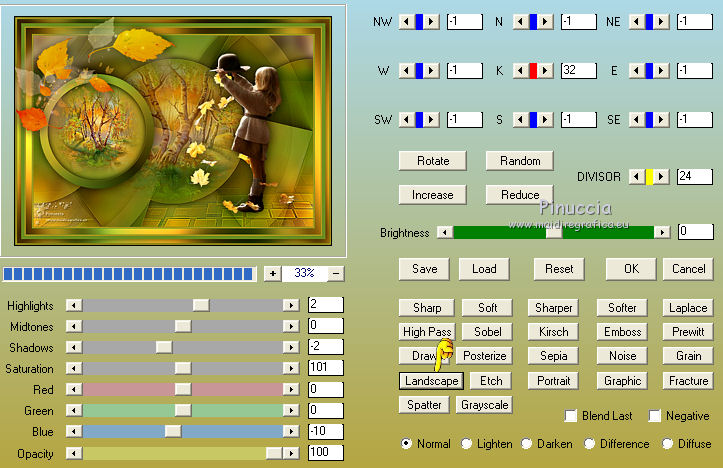Select the Difference blend mode
The image size is (723, 468).
[x=589, y=444]
